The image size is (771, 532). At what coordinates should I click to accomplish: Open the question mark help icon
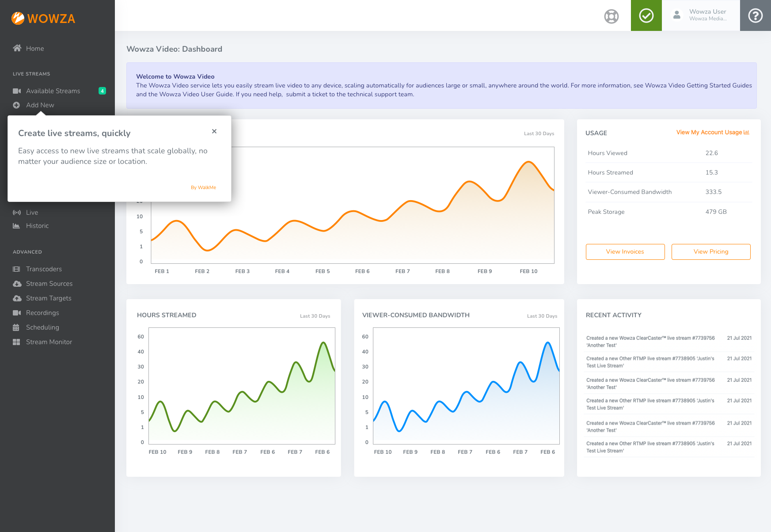pyautogui.click(x=756, y=15)
